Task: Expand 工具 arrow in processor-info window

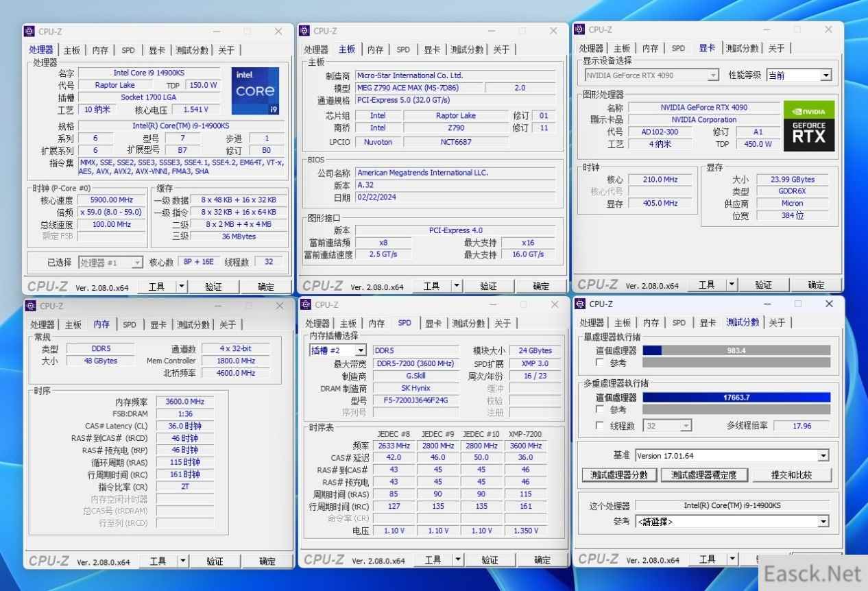Action: 182,287
